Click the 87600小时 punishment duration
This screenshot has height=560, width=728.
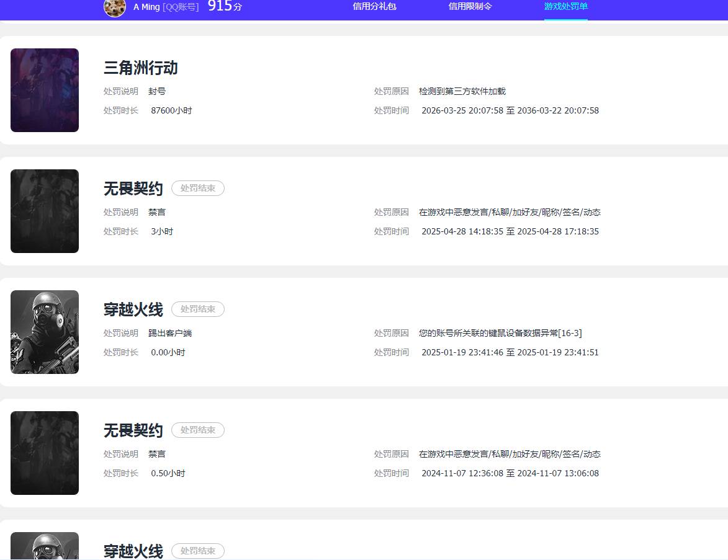click(x=172, y=110)
